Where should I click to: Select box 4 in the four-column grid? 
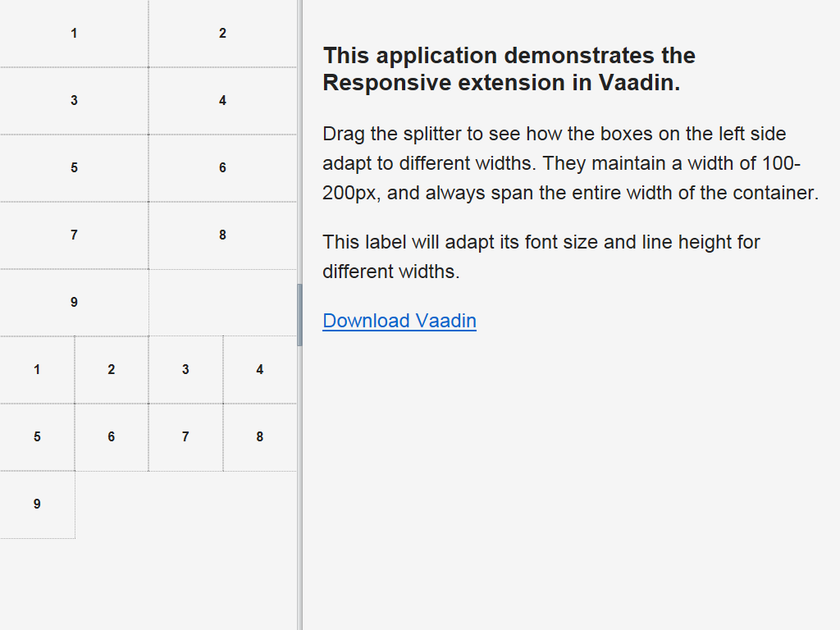[260, 370]
